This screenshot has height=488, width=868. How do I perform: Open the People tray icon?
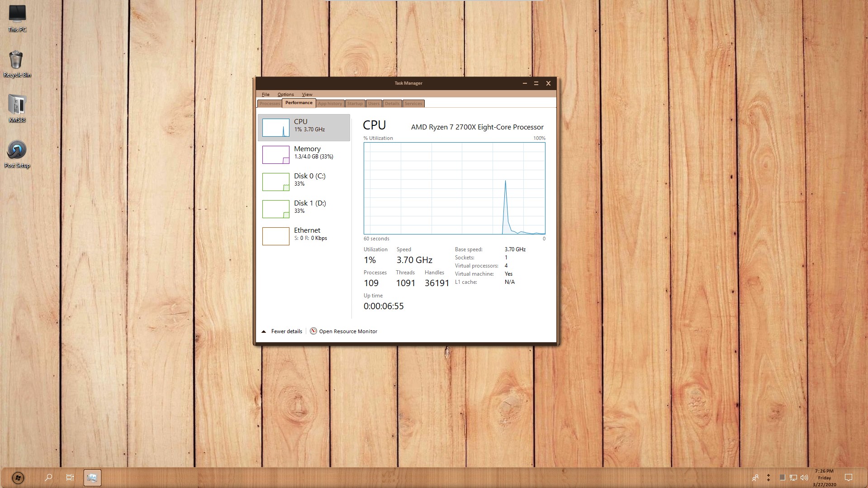(x=755, y=478)
